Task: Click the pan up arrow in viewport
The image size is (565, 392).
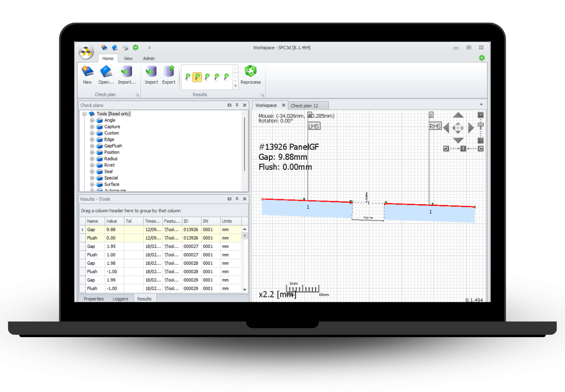Action: click(458, 115)
